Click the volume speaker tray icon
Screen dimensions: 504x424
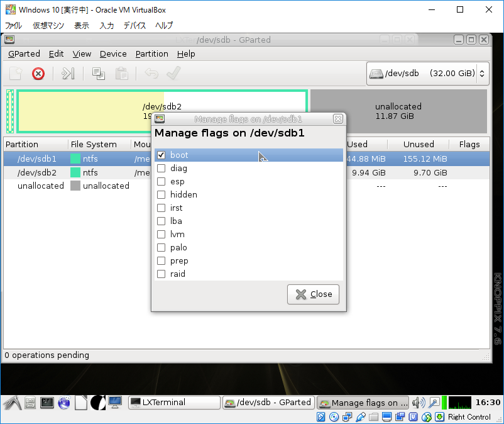[419, 403]
